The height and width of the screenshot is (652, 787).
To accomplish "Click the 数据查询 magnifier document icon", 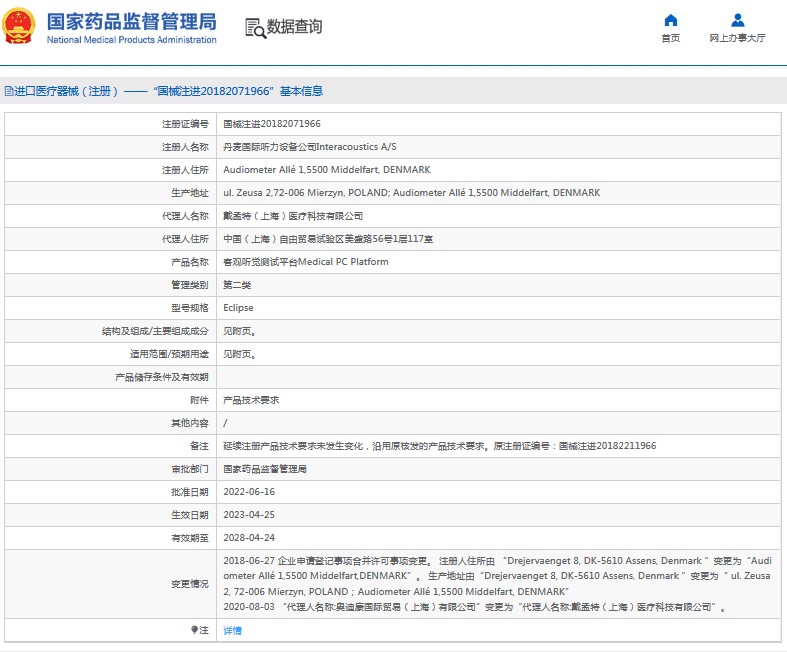I will 255,28.
